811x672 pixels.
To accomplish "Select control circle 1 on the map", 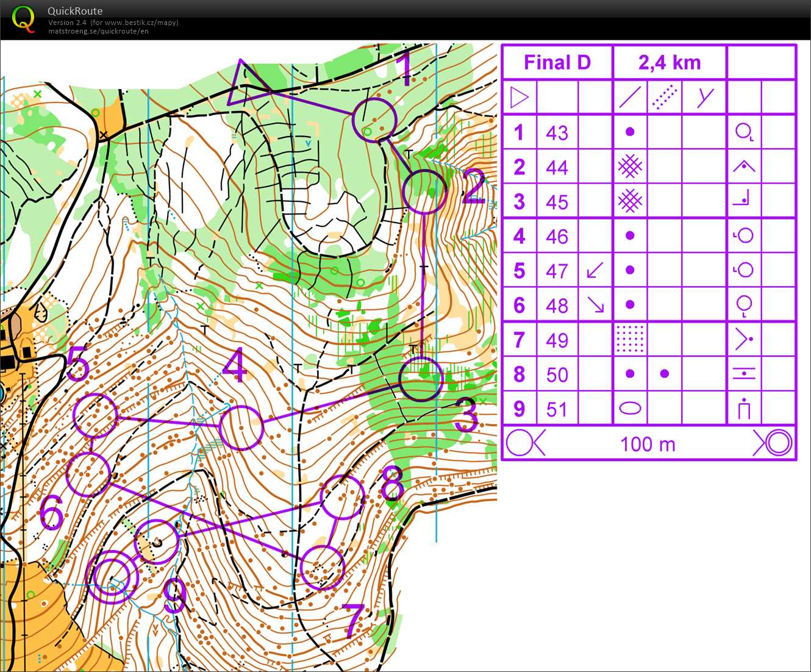I will pyautogui.click(x=374, y=120).
